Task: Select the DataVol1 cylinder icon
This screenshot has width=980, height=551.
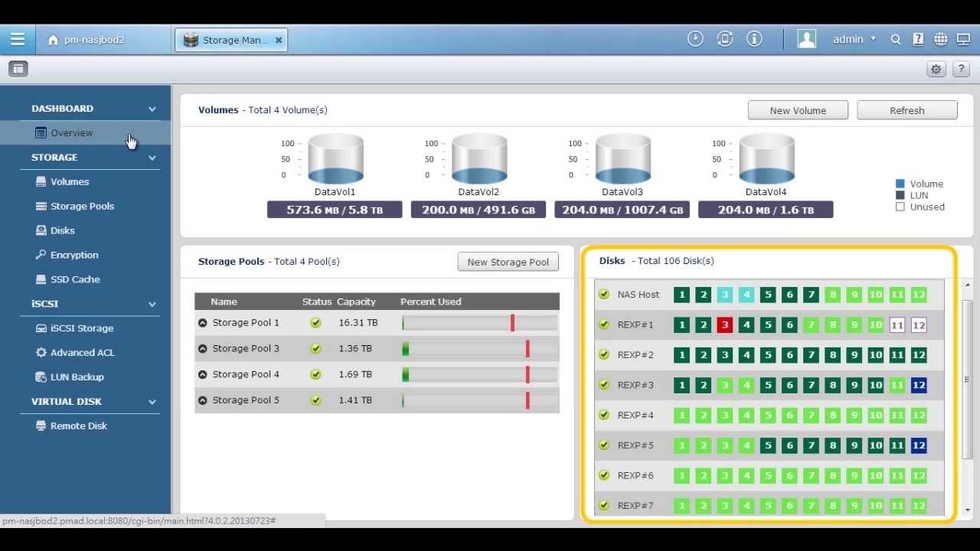Action: coord(335,158)
